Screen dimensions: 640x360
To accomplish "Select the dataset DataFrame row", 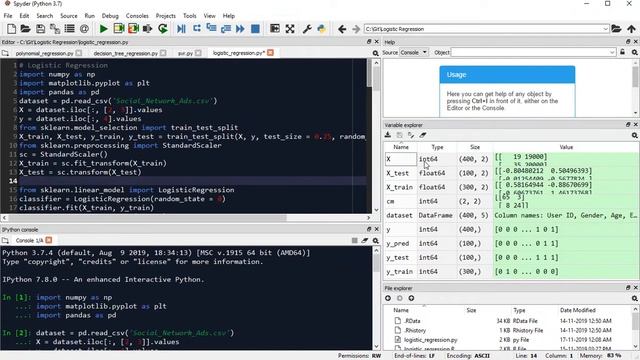I will (511, 215).
